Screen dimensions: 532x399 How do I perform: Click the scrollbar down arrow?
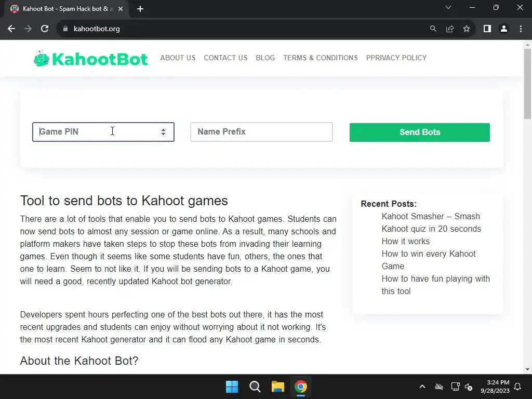coord(527,369)
